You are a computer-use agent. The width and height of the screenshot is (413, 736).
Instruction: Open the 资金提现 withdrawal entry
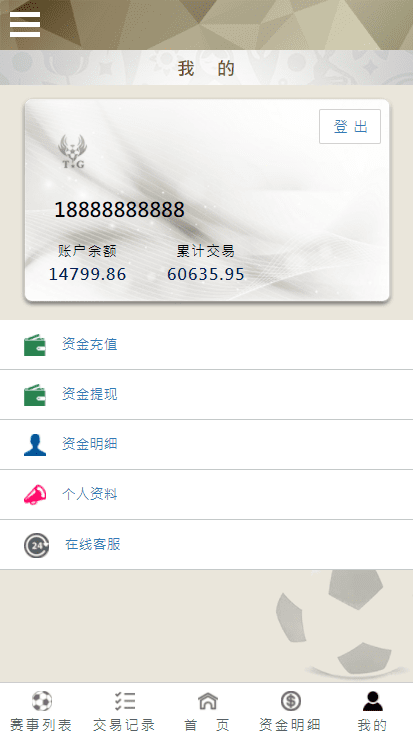click(x=206, y=395)
